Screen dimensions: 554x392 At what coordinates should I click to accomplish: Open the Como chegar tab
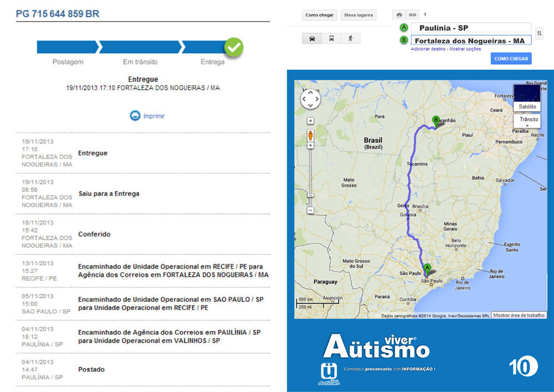(x=319, y=16)
